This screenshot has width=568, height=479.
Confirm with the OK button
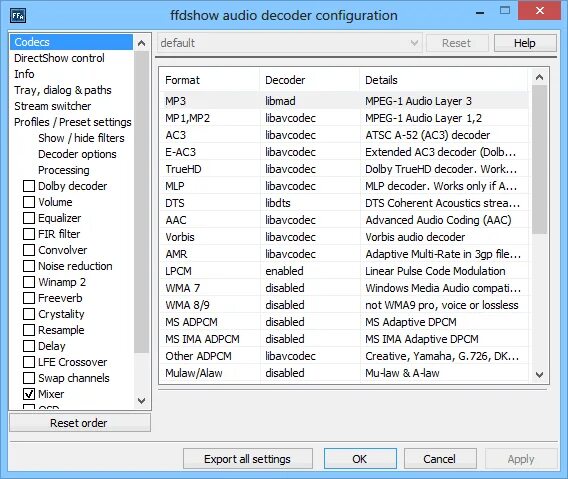[360, 459]
